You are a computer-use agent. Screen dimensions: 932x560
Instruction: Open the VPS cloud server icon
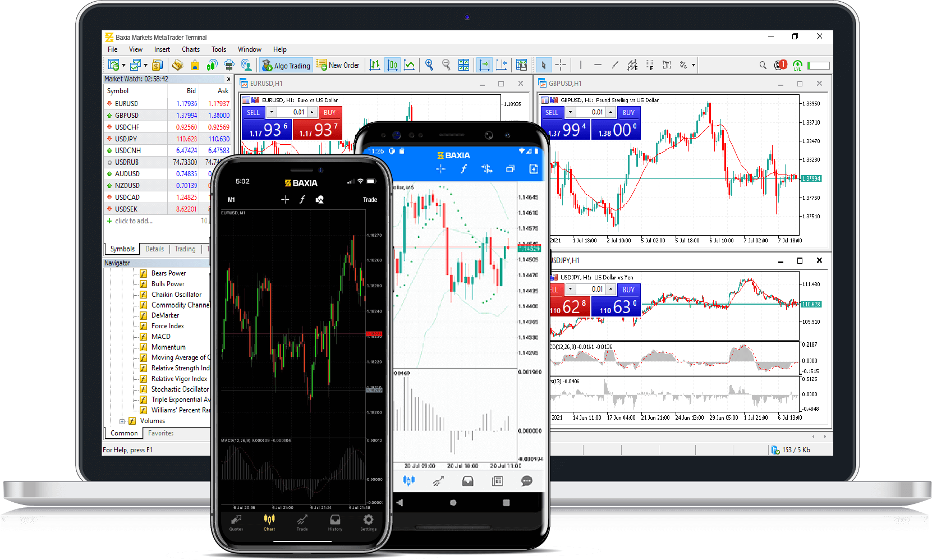coord(229,65)
